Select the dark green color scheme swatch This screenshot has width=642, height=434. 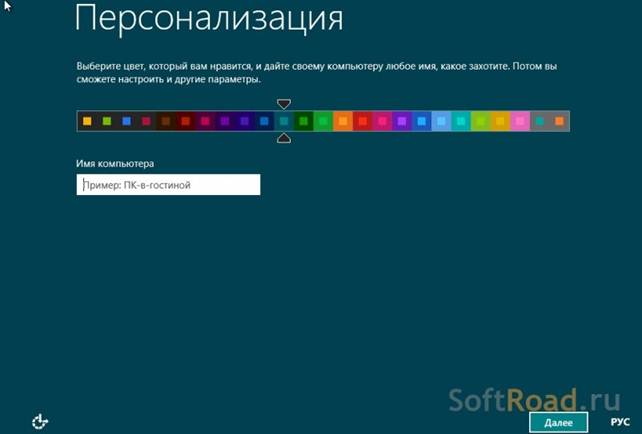coord(303,121)
